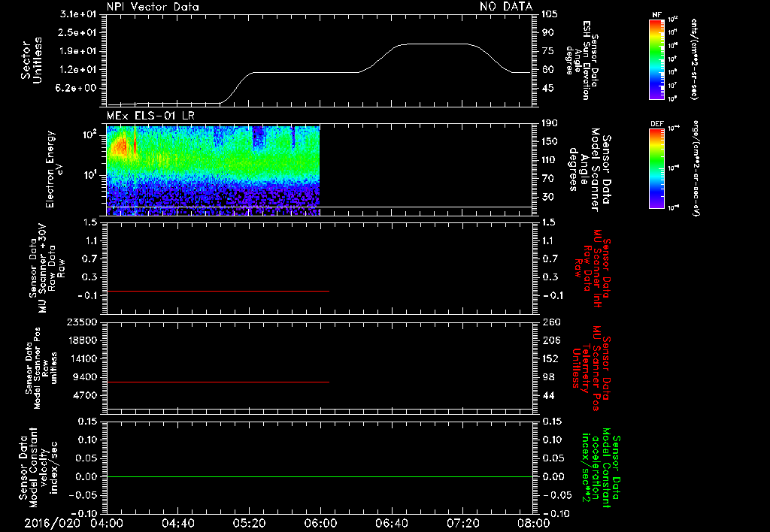
Task: Click the red MU Scanner +30V trace
Action: (x=218, y=291)
